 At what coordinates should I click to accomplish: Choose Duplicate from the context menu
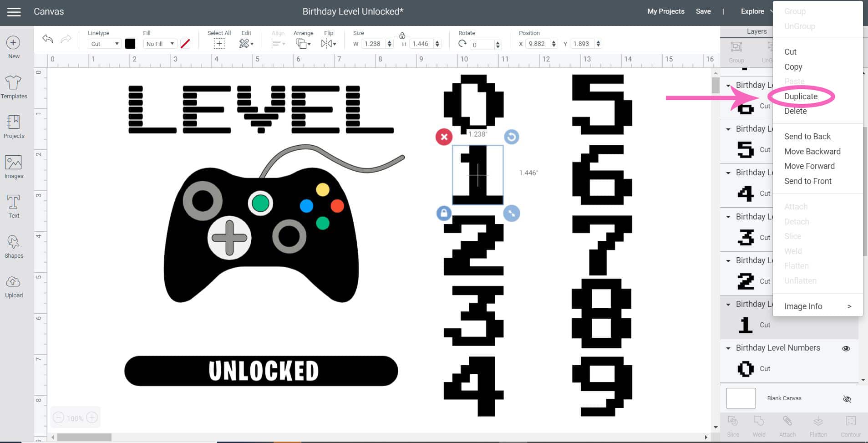click(801, 97)
